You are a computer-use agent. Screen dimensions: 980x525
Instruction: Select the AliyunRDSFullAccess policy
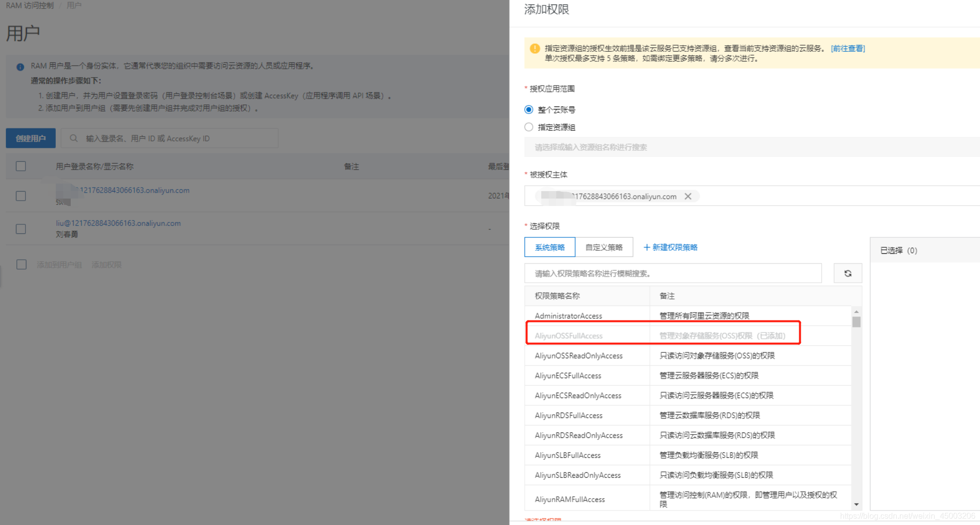click(x=688, y=416)
